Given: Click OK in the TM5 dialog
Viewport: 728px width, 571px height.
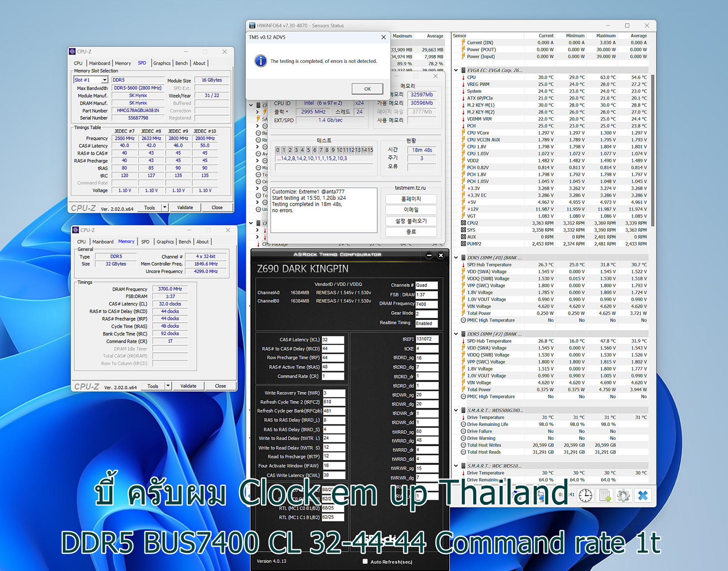Looking at the screenshot, I should coord(367,89).
